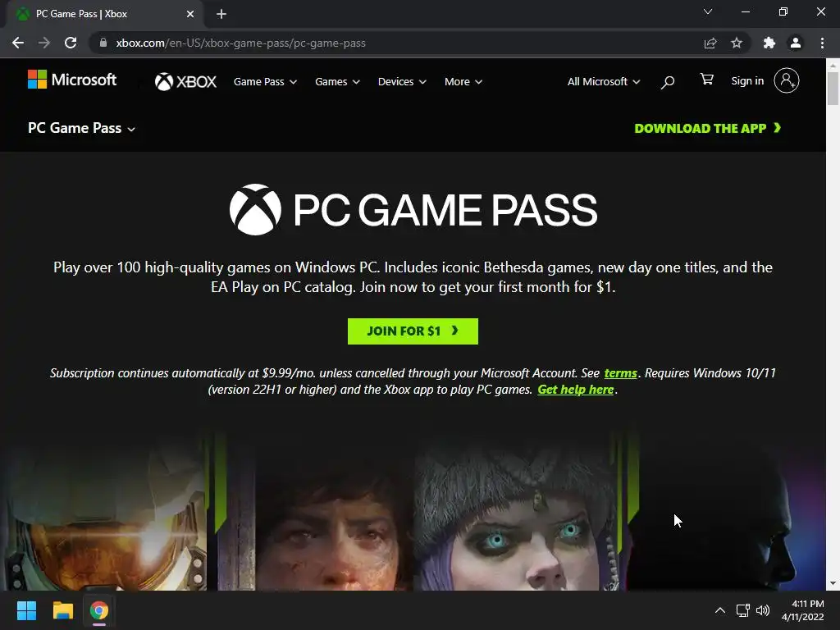Click the scrollbar up arrow
The height and width of the screenshot is (630, 840).
tap(833, 65)
